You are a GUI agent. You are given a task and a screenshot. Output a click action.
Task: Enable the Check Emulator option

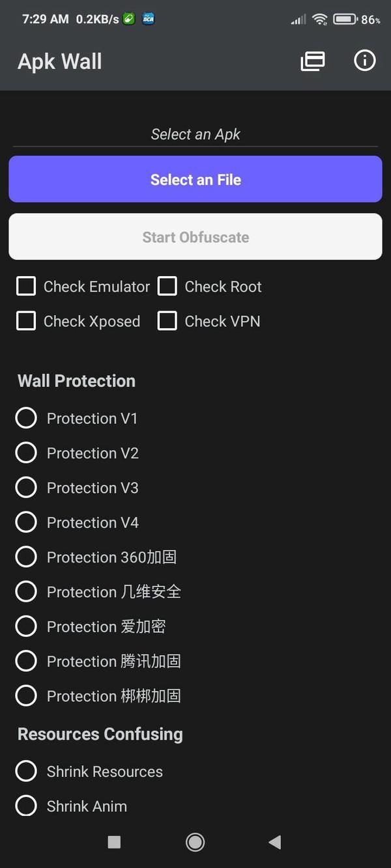coord(26,286)
